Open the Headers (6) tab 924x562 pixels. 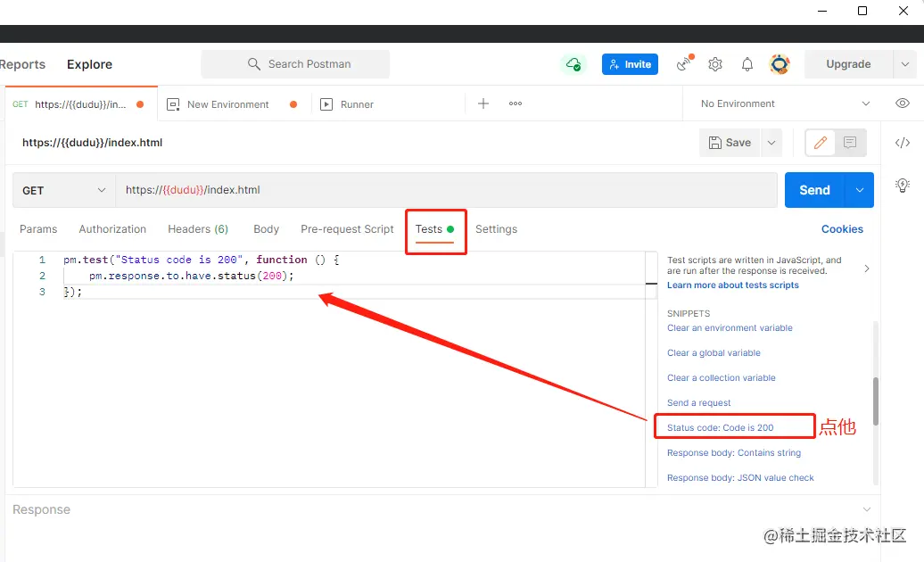tap(198, 229)
